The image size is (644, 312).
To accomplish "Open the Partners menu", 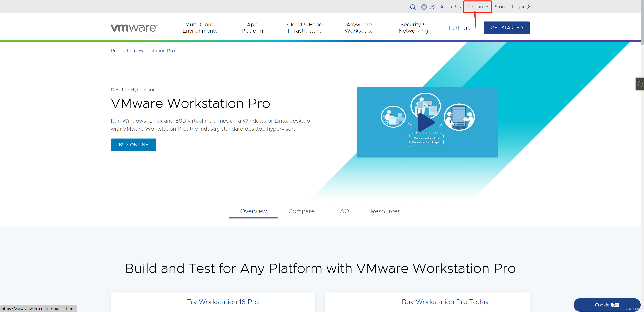I will (x=460, y=28).
